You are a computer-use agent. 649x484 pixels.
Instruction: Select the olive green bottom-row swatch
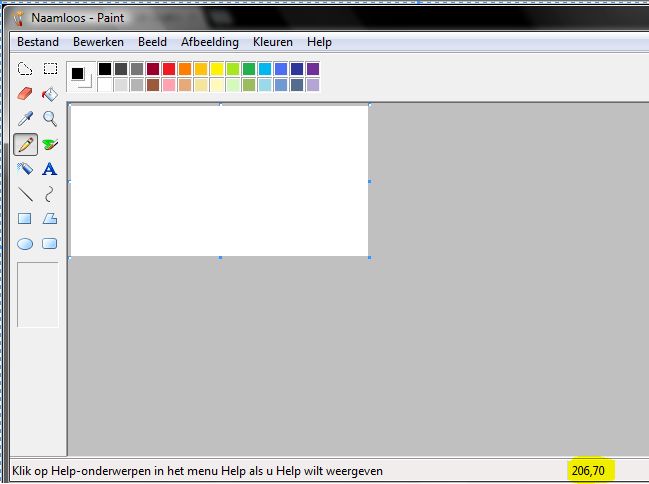coord(249,85)
